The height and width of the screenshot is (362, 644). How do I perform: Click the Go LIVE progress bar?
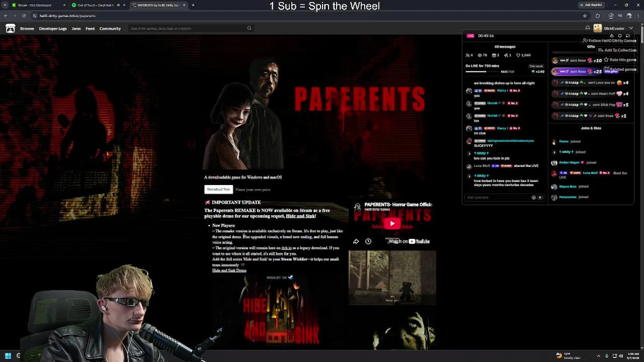tap(483, 71)
